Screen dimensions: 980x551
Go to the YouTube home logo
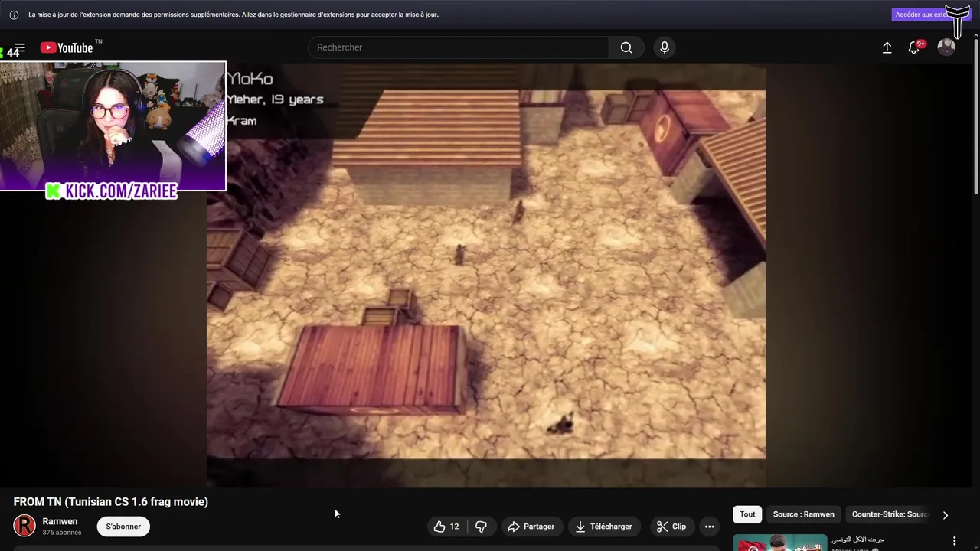click(x=67, y=47)
